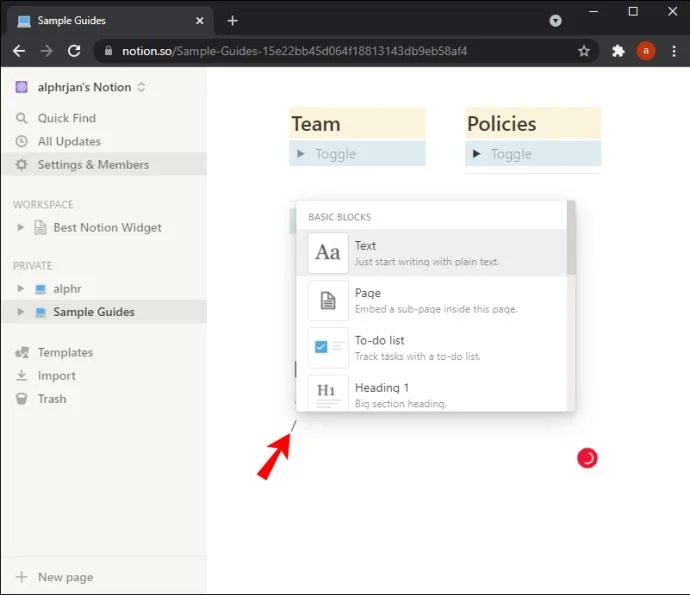Click the Import download icon
The width and height of the screenshot is (690, 595).
click(22, 375)
